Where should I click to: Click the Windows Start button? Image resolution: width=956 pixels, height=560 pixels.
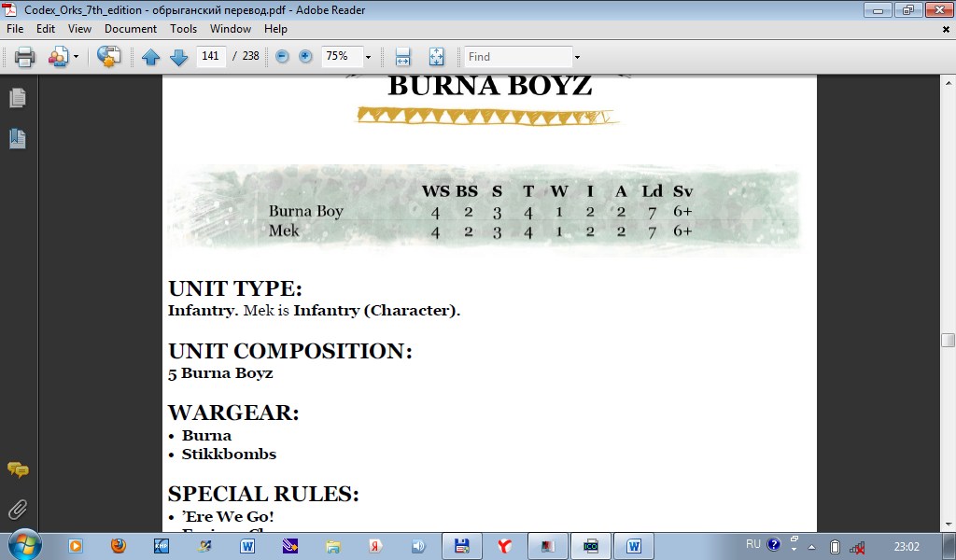tap(24, 545)
